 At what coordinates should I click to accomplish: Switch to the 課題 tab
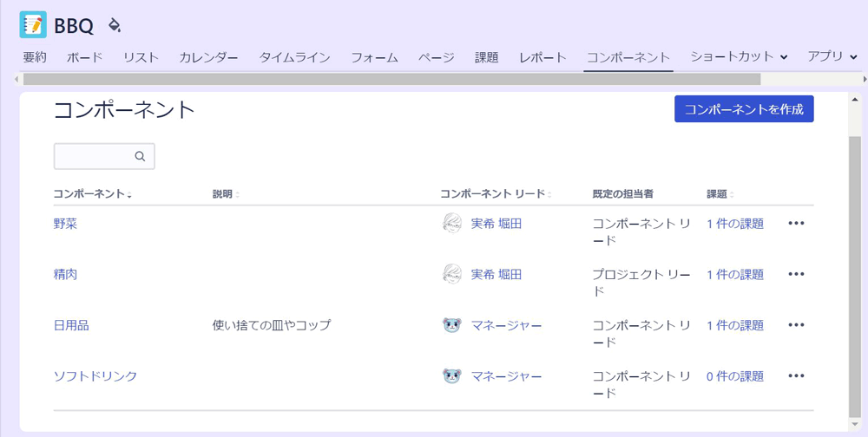click(487, 57)
